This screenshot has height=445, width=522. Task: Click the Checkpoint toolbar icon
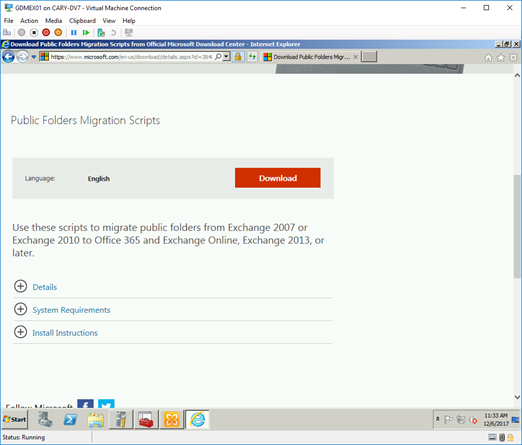[101, 32]
